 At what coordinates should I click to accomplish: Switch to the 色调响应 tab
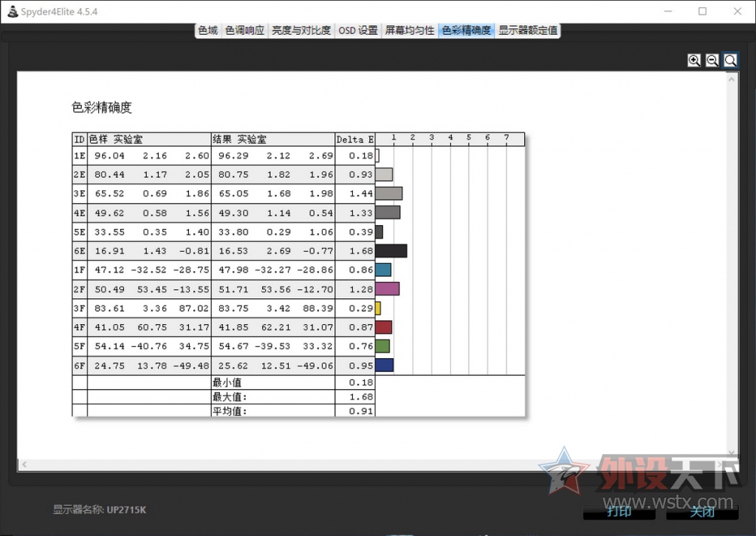(245, 30)
